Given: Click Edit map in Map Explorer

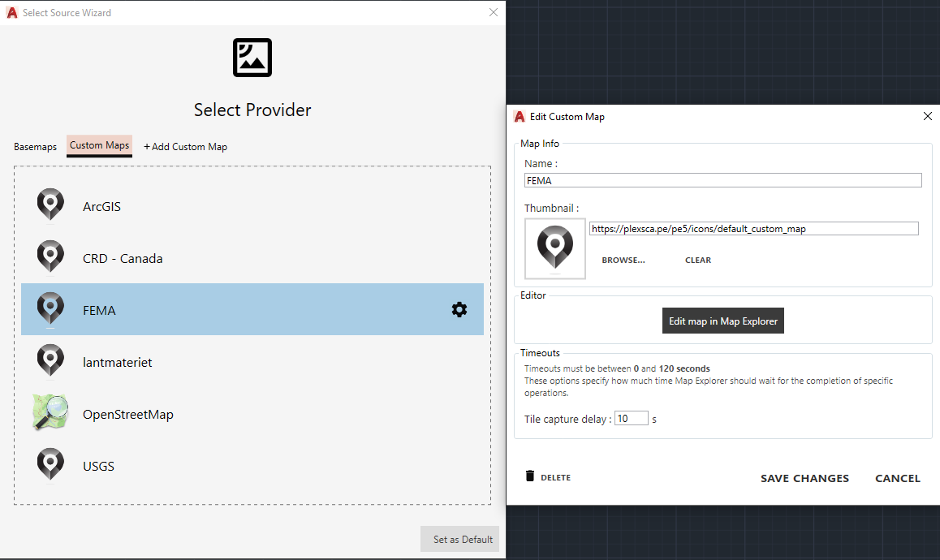Looking at the screenshot, I should point(723,321).
